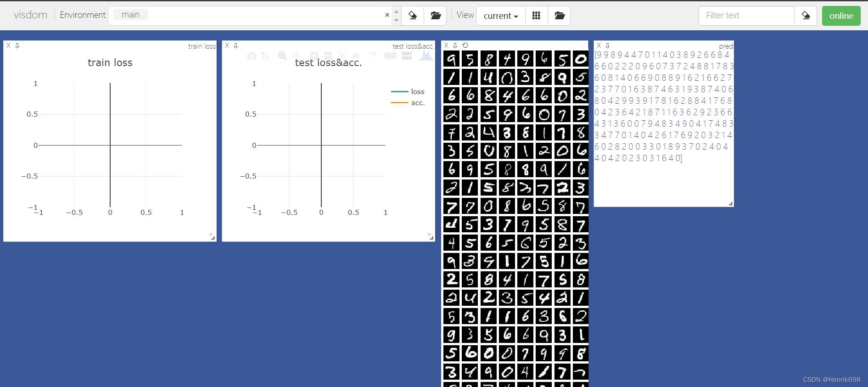Click the Environment label text

83,15
